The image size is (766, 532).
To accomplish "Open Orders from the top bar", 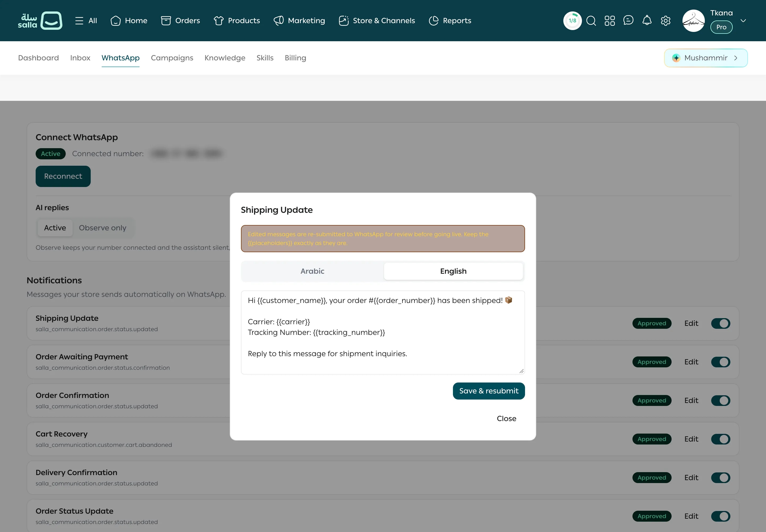I will point(180,21).
